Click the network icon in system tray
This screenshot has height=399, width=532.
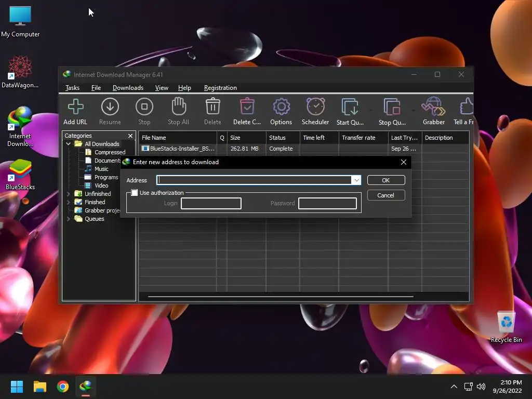[469, 387]
